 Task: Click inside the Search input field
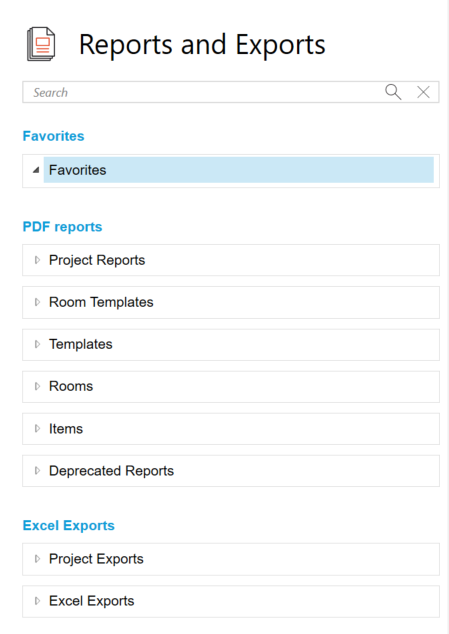202,92
